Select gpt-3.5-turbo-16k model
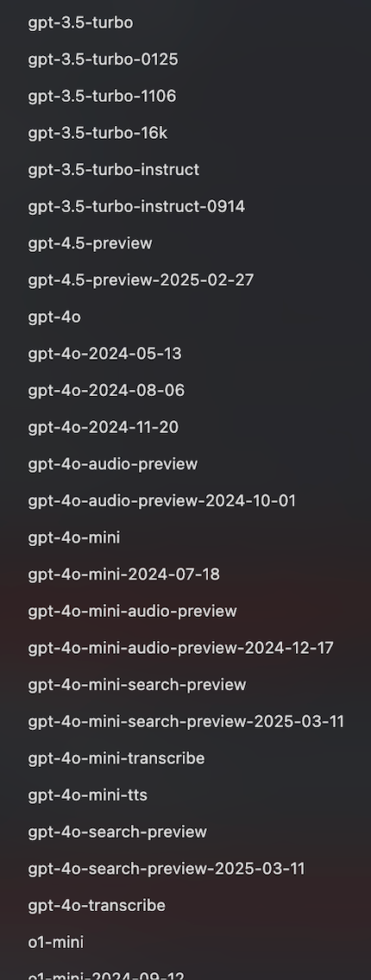Viewport: 371px width, 980px height. click(x=97, y=133)
